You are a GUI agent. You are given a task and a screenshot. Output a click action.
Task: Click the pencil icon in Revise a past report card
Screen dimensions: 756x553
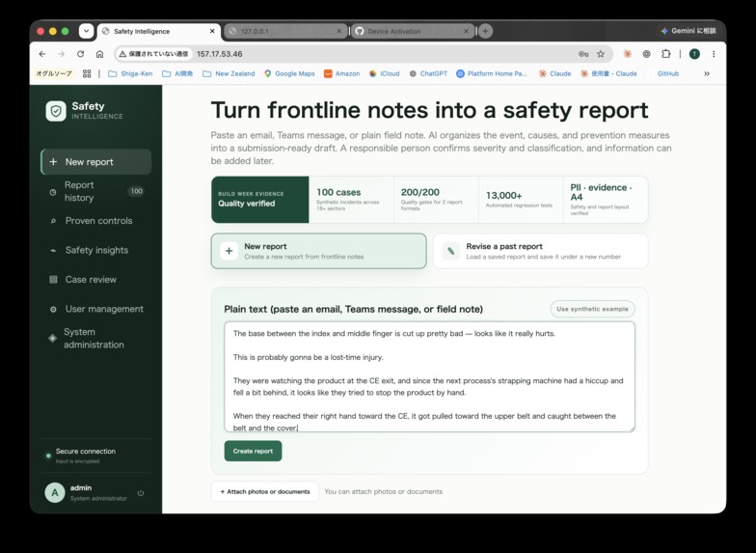click(451, 251)
